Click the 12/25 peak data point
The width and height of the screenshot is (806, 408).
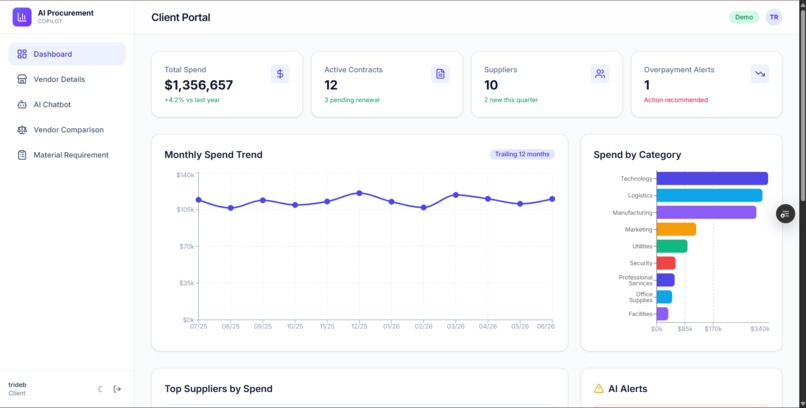tap(359, 193)
